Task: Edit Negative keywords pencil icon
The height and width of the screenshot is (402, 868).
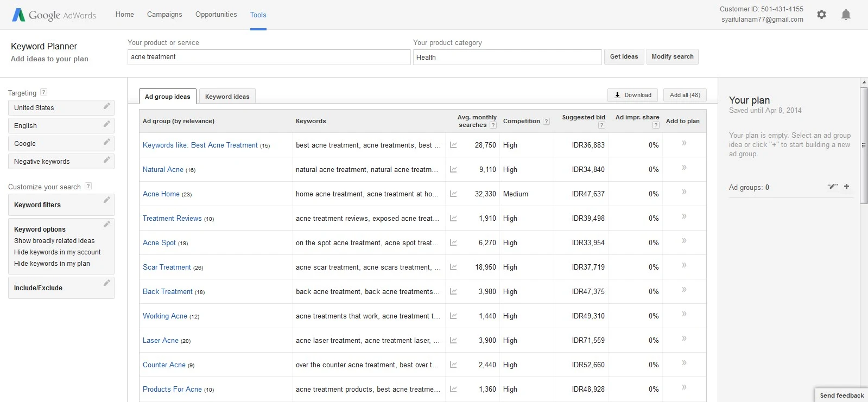Action: click(107, 160)
